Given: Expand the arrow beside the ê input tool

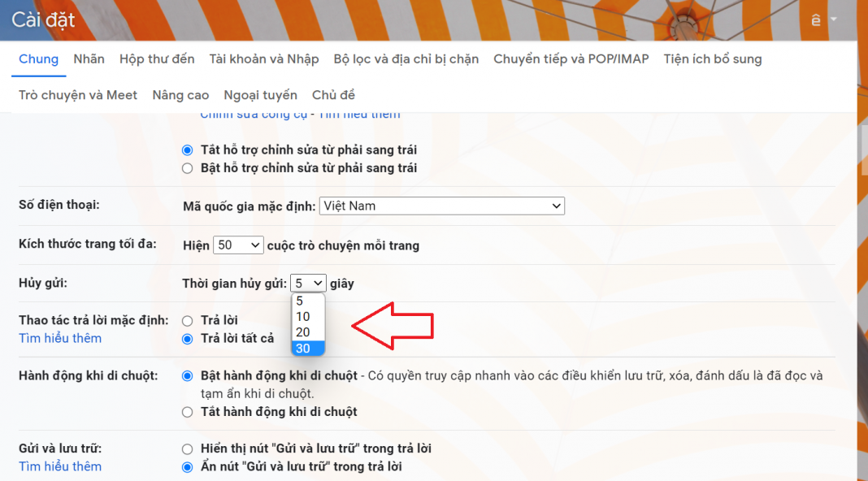Looking at the screenshot, I should pos(833,19).
